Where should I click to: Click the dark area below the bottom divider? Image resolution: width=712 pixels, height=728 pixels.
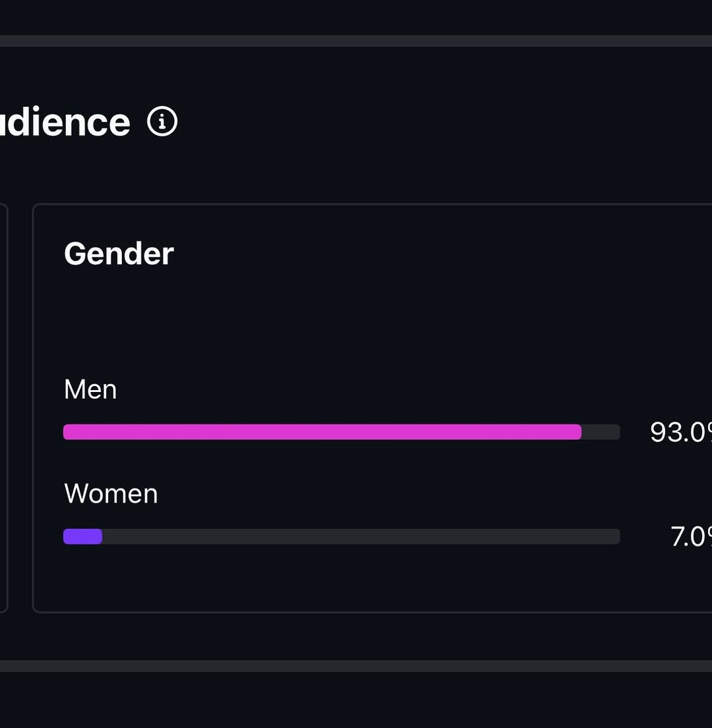click(356, 702)
